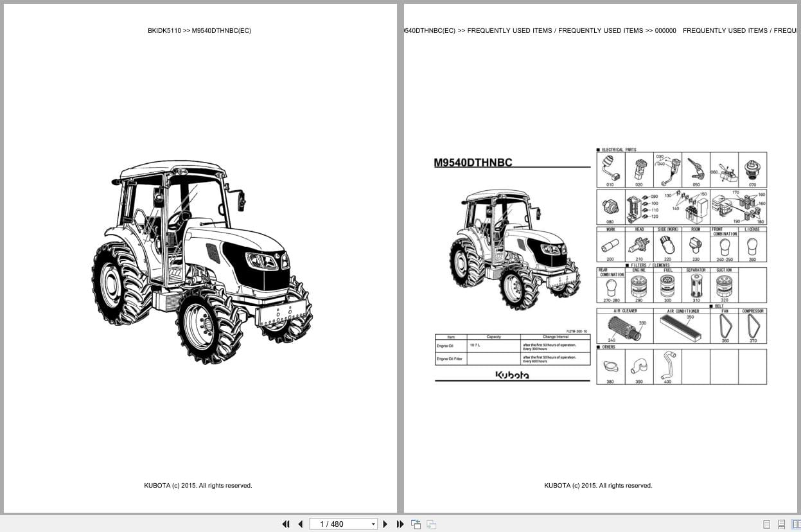Image resolution: width=801 pixels, height=532 pixels.
Task: Click the 'OTHERS' section label
Action: 608,347
